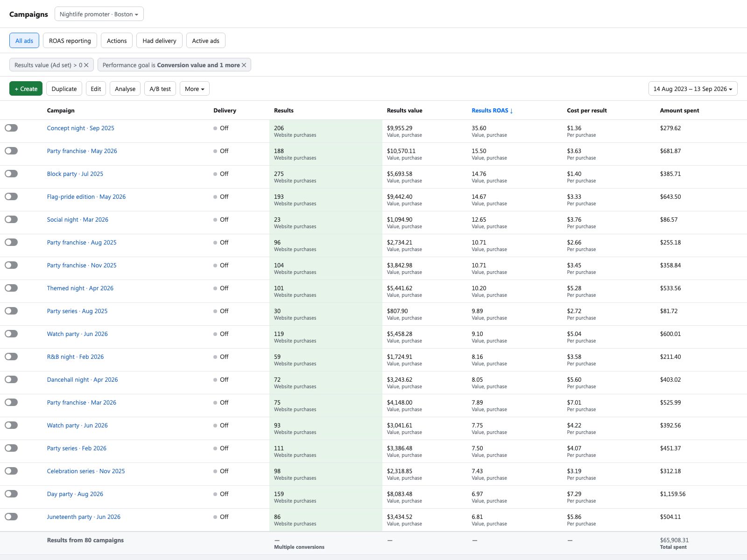Click the A/B test button
The height and width of the screenshot is (560, 747).
[160, 89]
